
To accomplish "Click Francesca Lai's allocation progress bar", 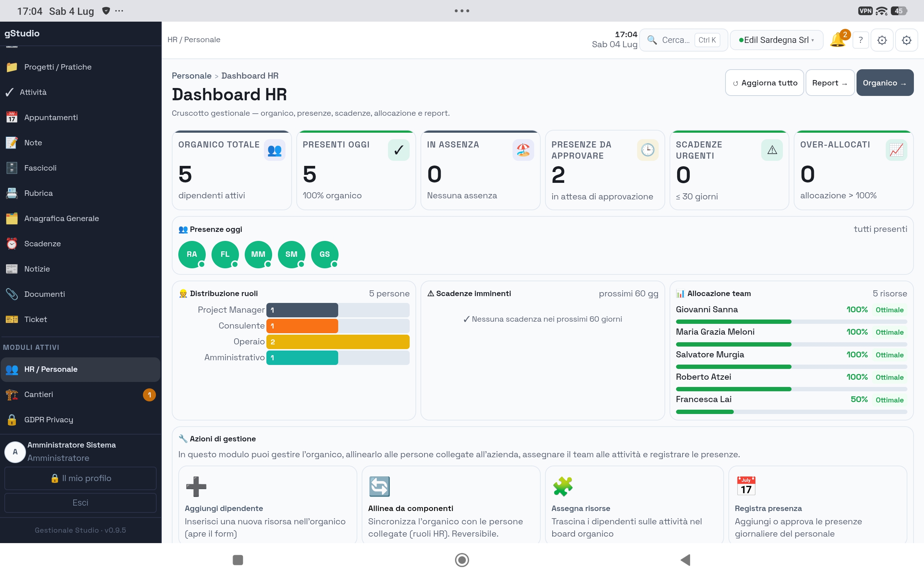I will (791, 412).
